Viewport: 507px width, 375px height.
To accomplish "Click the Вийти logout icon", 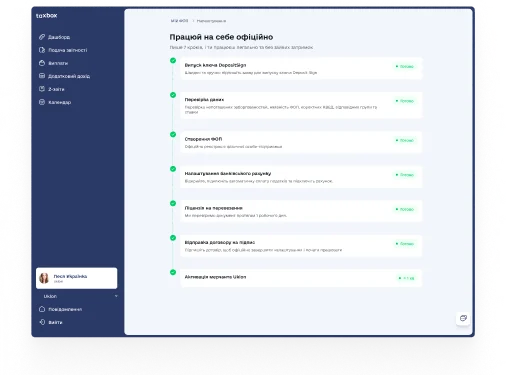I will 42,322.
